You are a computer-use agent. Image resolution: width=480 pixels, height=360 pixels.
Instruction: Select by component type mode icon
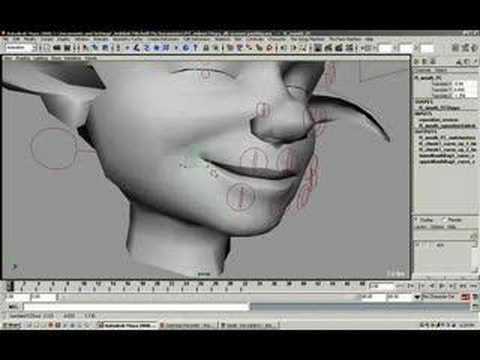(105, 48)
